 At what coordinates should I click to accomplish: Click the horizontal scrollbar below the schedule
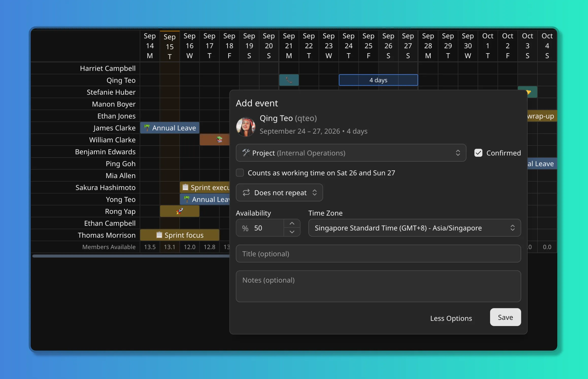131,256
